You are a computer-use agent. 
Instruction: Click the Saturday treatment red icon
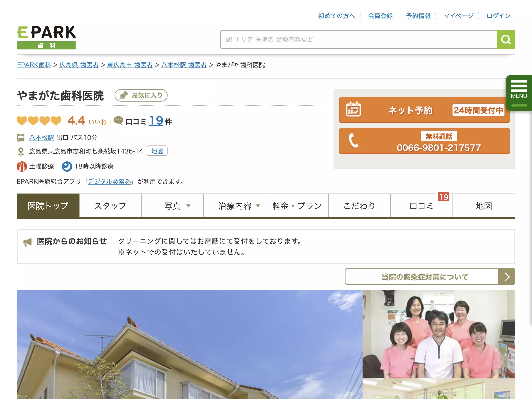tap(22, 167)
